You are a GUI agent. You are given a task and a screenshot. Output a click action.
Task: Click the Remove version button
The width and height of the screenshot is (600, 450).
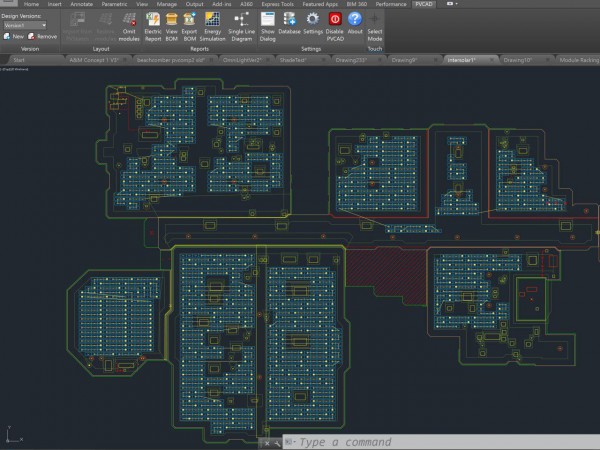(43, 36)
